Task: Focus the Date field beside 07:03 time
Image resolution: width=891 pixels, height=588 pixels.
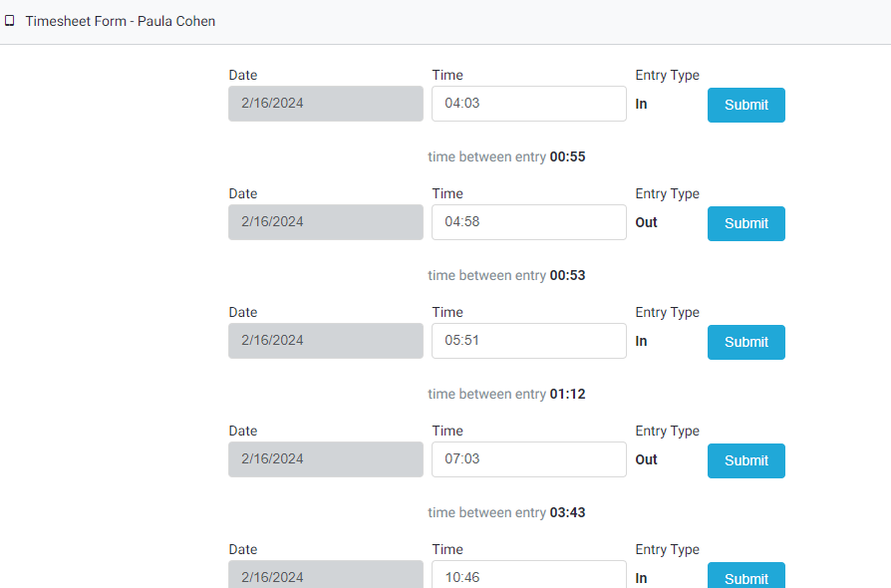Action: (325, 459)
